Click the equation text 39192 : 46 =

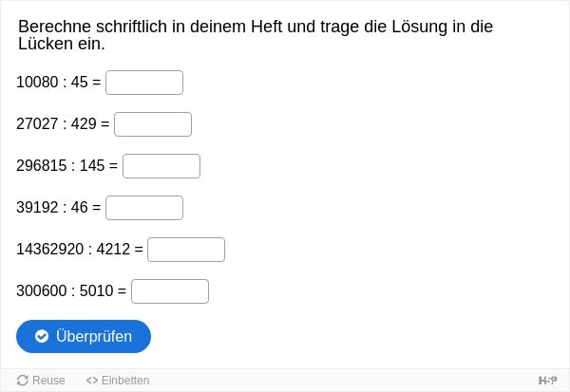(x=59, y=208)
